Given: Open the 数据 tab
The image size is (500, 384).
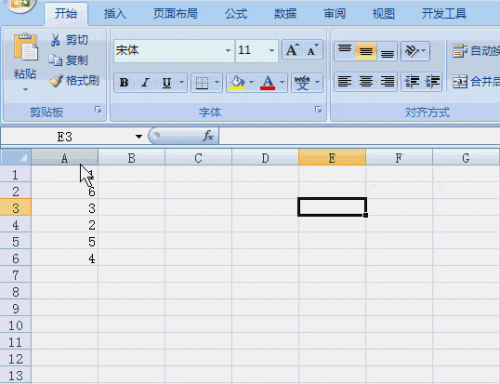Looking at the screenshot, I should tap(285, 14).
